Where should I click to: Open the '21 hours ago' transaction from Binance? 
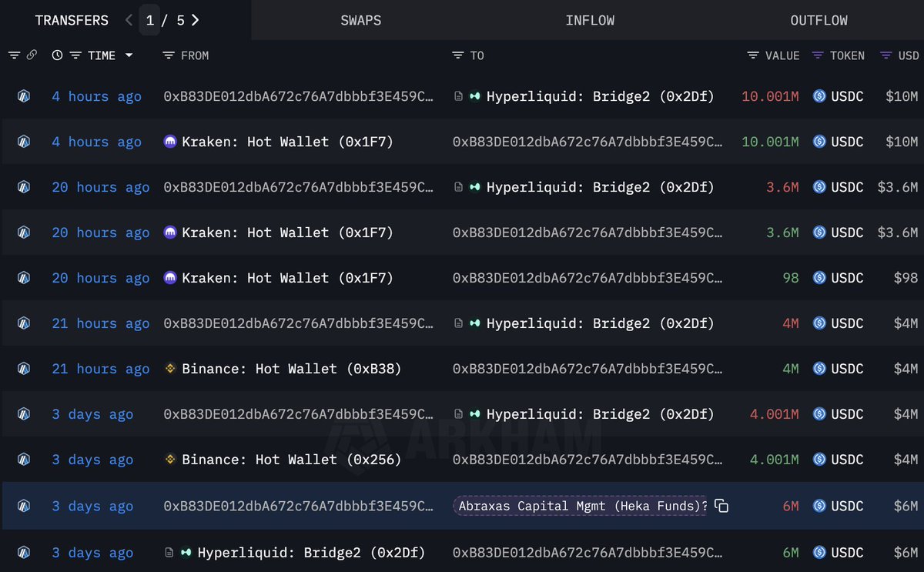tap(101, 369)
